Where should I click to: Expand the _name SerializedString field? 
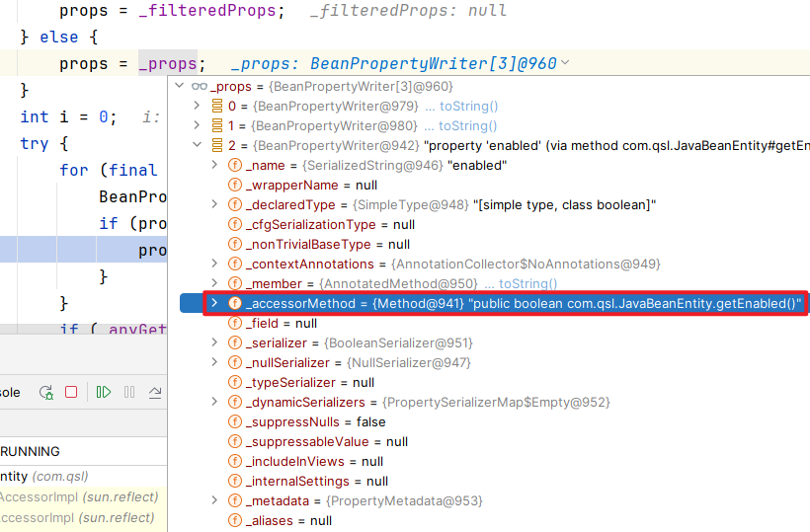click(x=215, y=166)
